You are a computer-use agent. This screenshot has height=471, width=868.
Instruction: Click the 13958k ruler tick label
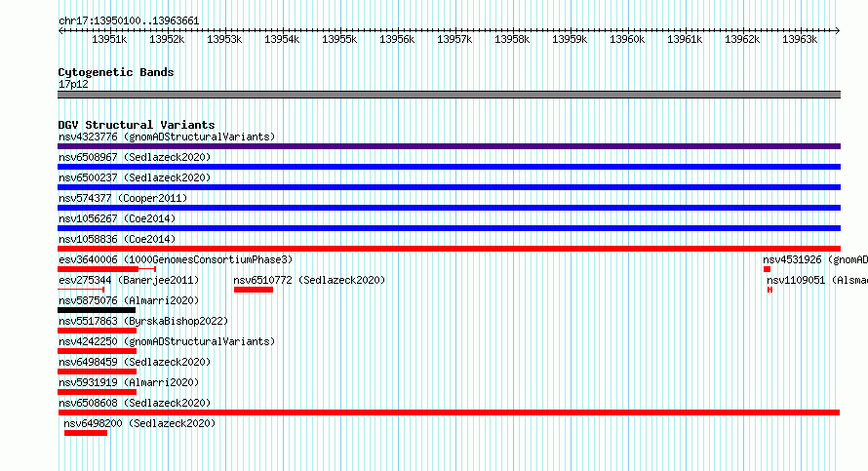click(512, 39)
